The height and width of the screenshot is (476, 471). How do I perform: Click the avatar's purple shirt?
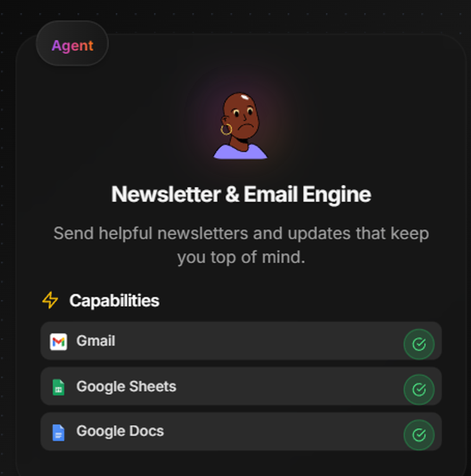(240, 152)
